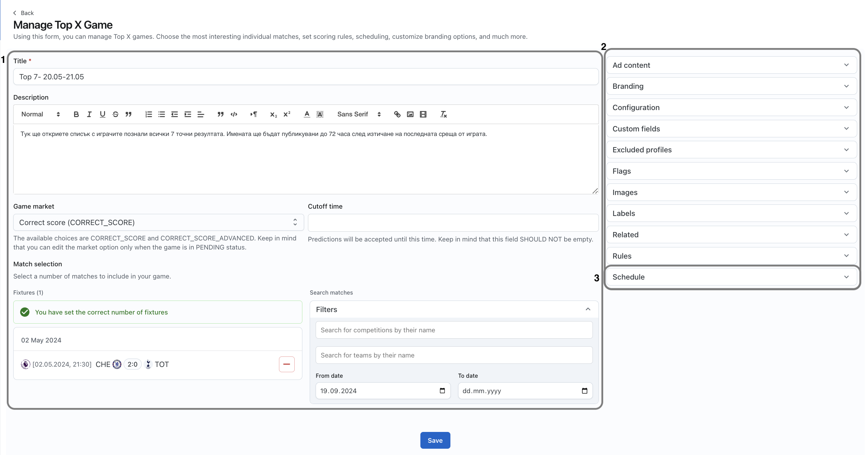Increase text indent in description

pos(188,114)
